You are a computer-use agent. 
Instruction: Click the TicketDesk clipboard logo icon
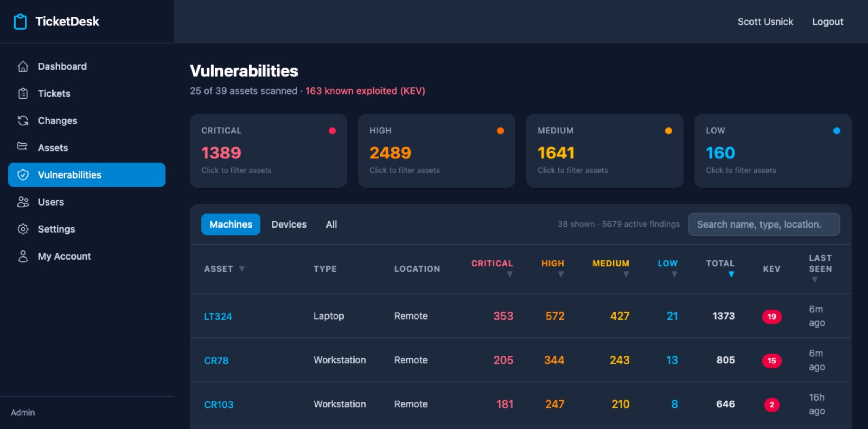tap(20, 22)
